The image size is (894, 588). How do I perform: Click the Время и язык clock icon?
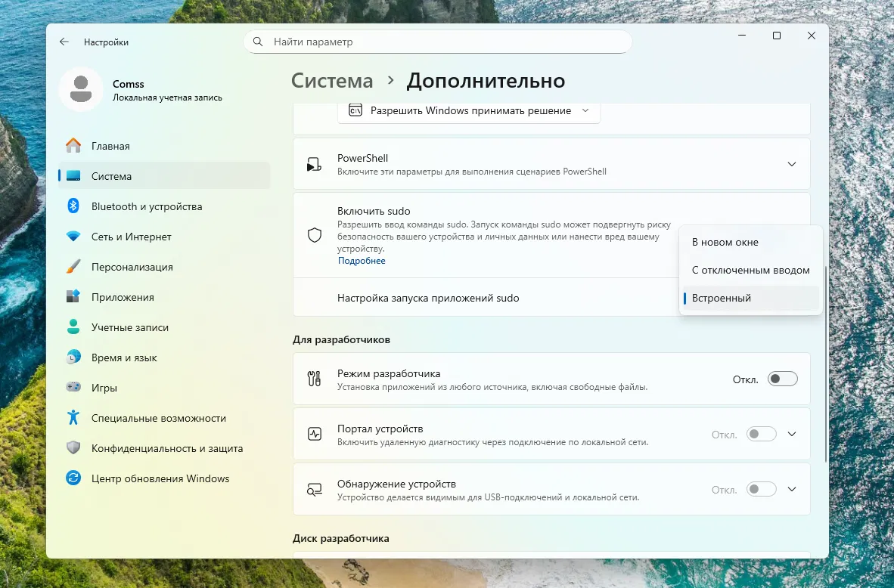73,357
